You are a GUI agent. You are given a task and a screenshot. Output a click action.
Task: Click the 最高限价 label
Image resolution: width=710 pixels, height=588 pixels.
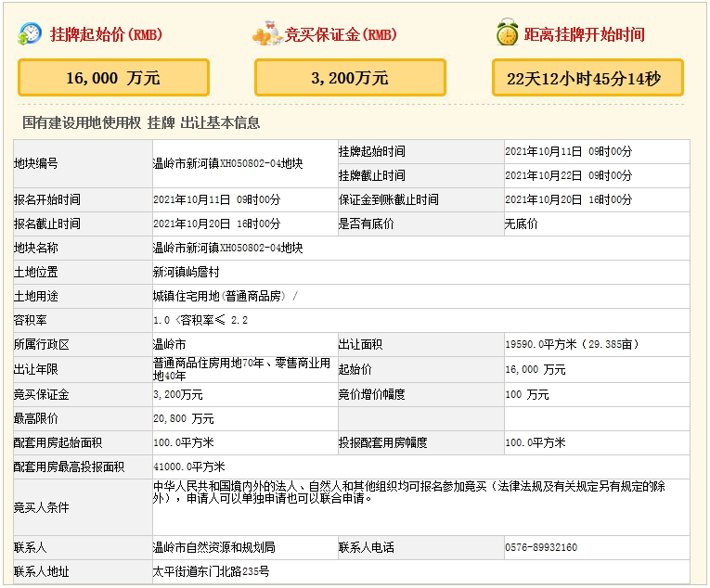[36, 418]
